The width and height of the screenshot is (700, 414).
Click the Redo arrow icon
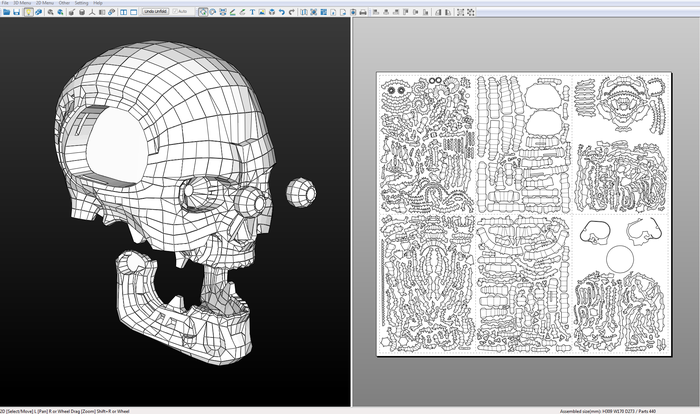click(292, 12)
